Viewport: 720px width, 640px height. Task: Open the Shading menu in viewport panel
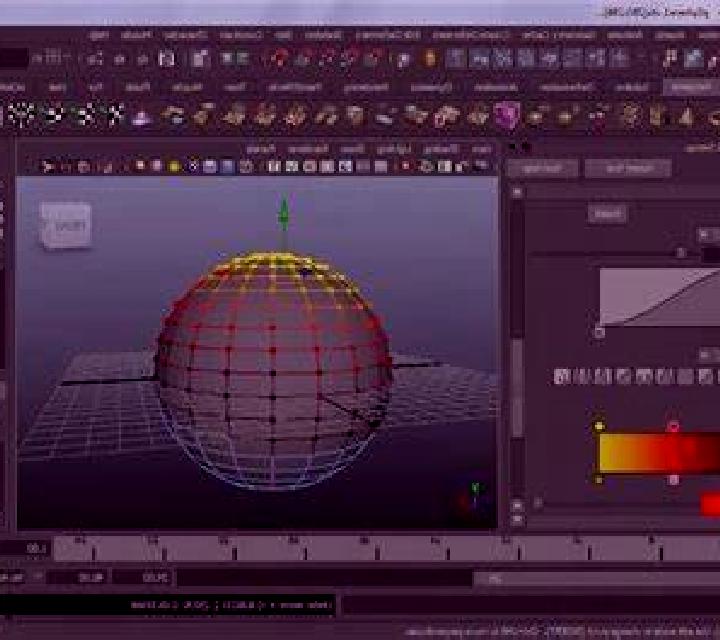click(x=440, y=149)
